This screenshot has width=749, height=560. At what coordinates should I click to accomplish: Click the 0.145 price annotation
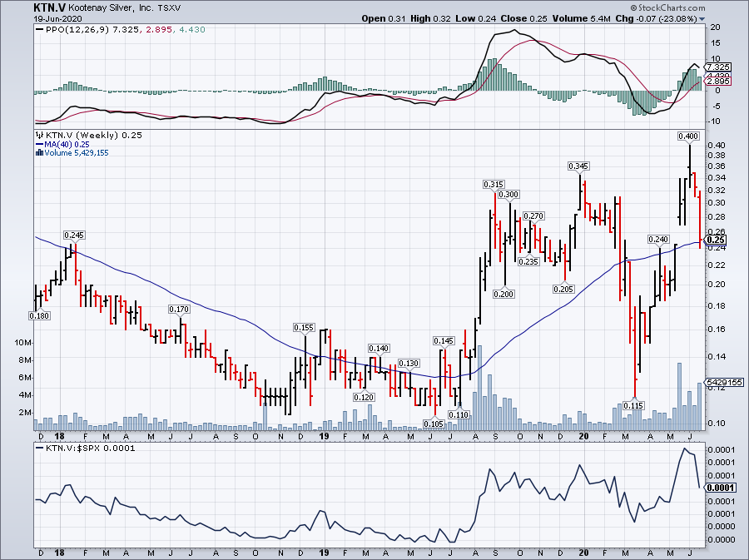(444, 341)
